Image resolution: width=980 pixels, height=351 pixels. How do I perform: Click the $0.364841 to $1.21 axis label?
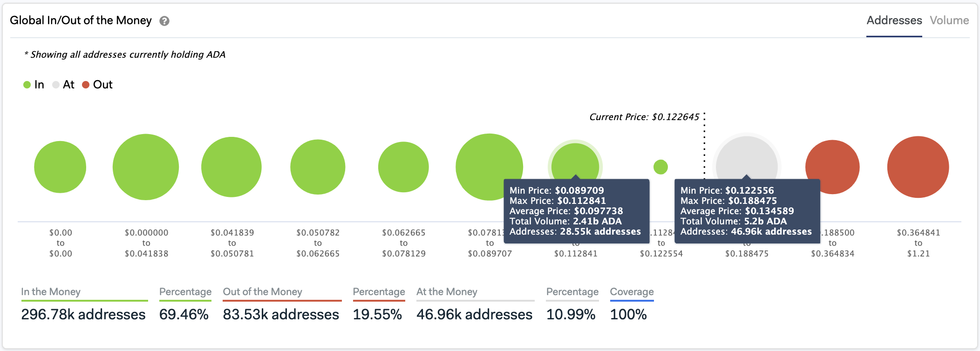coord(919,243)
